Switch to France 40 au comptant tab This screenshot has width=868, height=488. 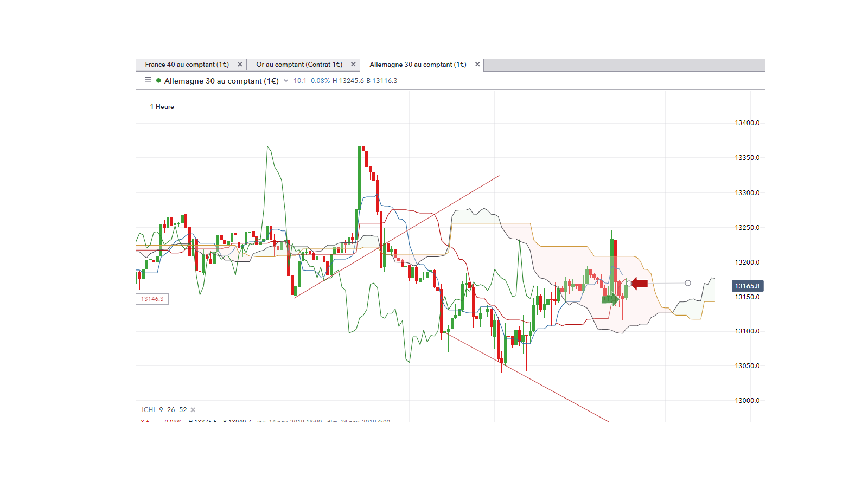click(187, 65)
